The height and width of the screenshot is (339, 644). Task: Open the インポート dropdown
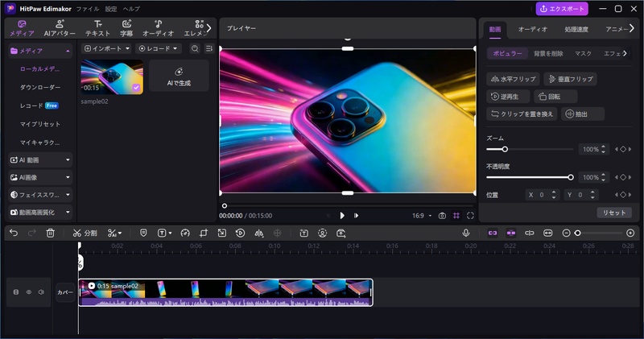[x=106, y=48]
